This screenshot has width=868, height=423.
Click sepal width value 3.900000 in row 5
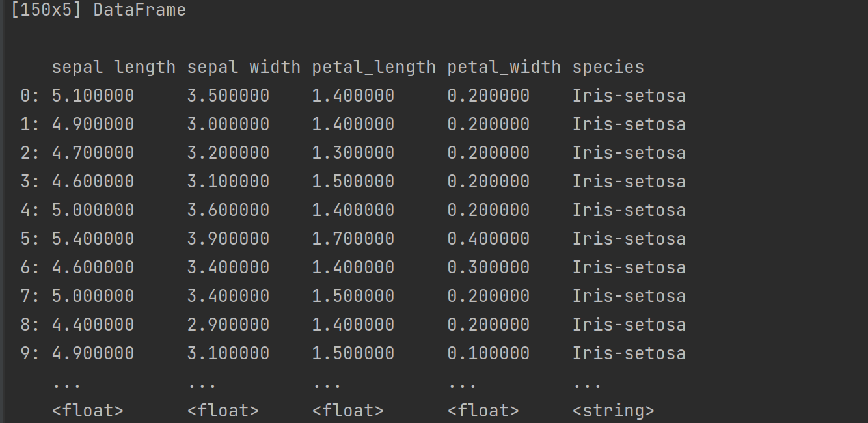point(228,239)
